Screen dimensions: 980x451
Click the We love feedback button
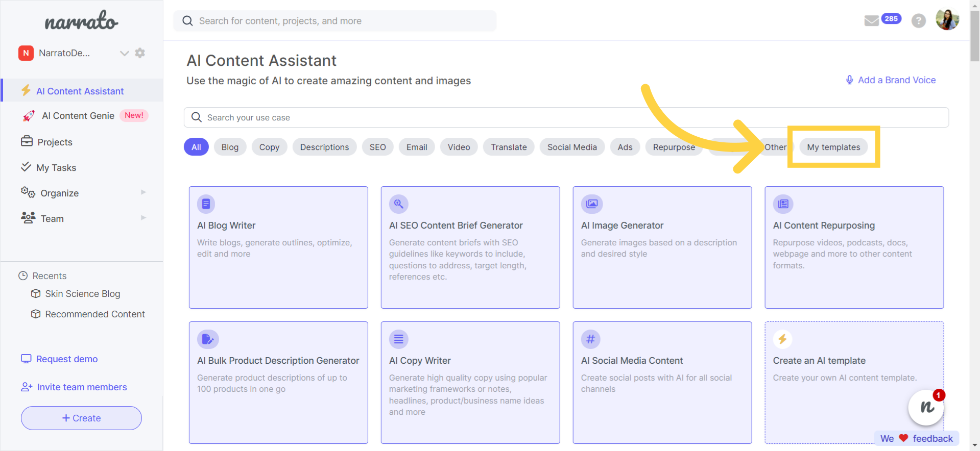click(917, 438)
